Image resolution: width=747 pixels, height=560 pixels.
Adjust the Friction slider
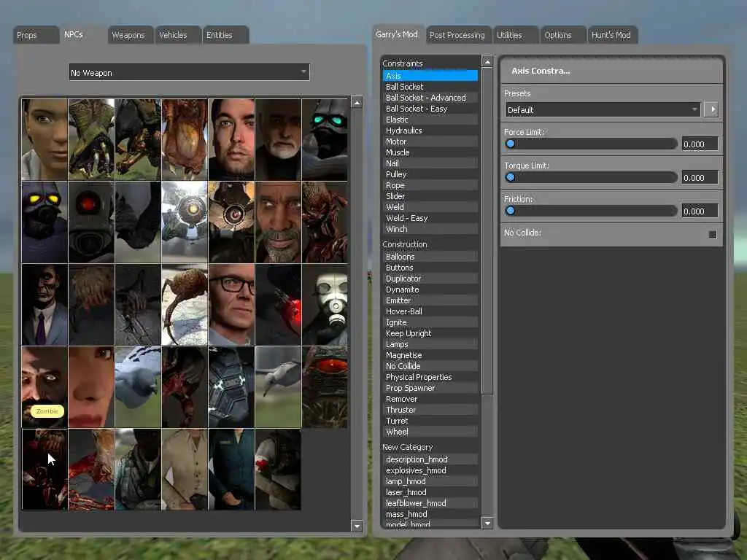[x=591, y=211]
